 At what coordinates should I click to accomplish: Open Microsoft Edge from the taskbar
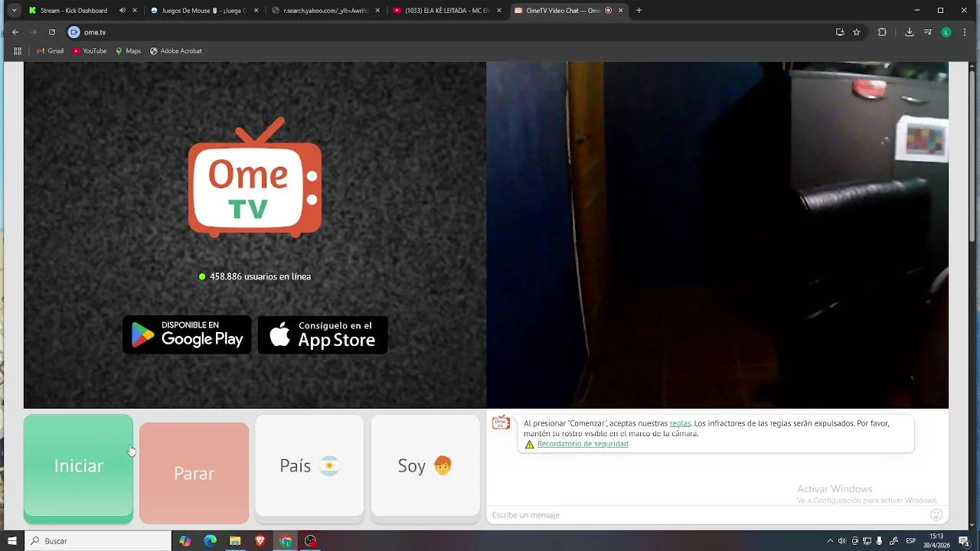click(x=210, y=541)
